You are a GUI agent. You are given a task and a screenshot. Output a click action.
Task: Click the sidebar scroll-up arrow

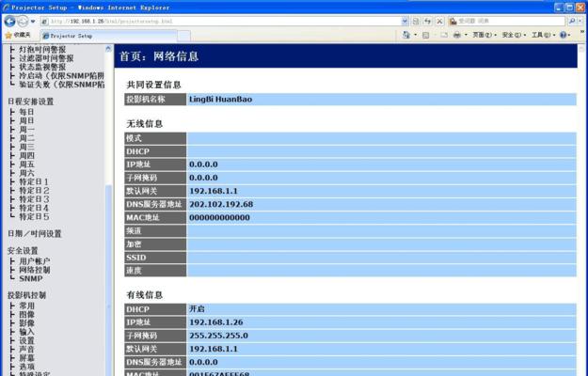(108, 49)
